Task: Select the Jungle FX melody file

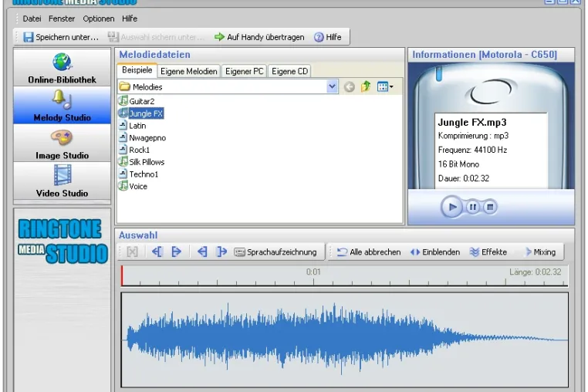Action: click(x=141, y=113)
